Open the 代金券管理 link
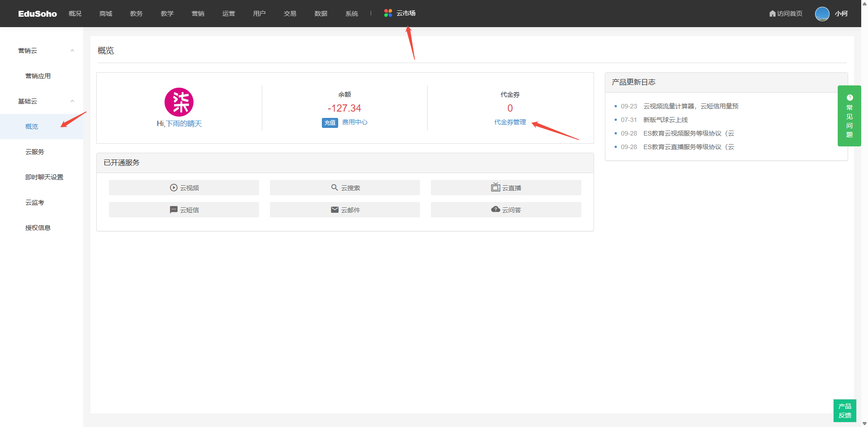Viewport: 868px width, 427px height. 510,122
